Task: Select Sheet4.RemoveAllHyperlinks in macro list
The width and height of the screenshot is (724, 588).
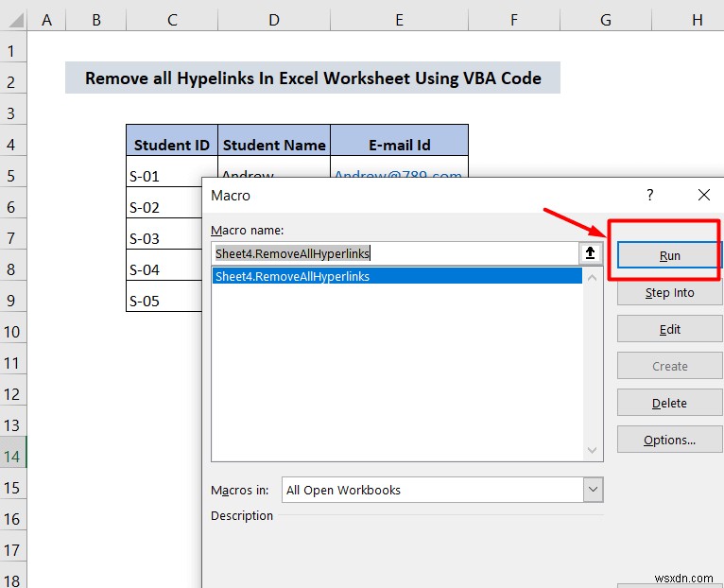Action: pos(397,276)
